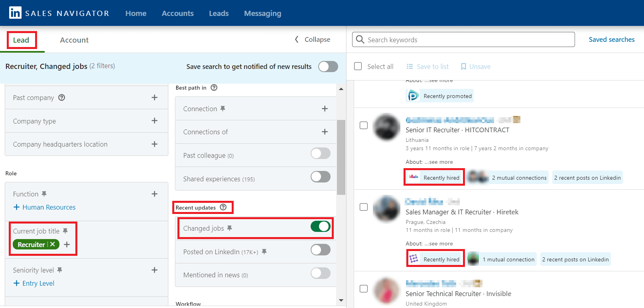Click help icon beside Best path in

click(x=214, y=88)
